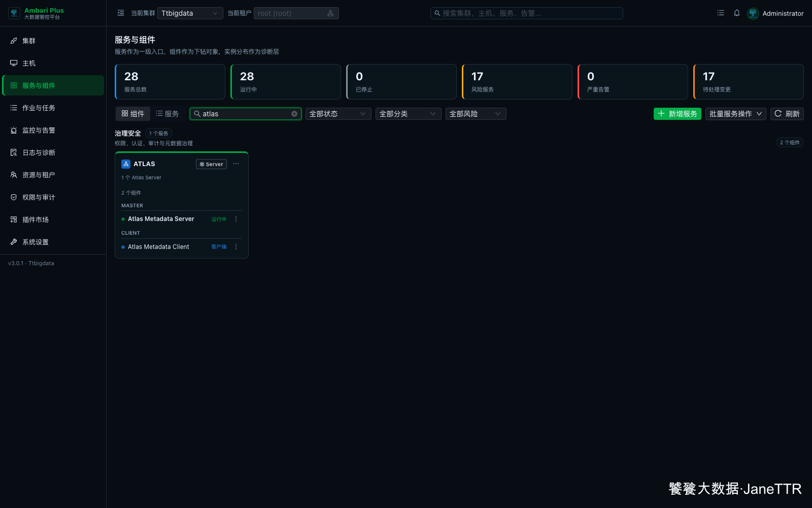Click the Ambari Plus logo icon
The width and height of the screenshot is (812, 508).
click(x=14, y=13)
